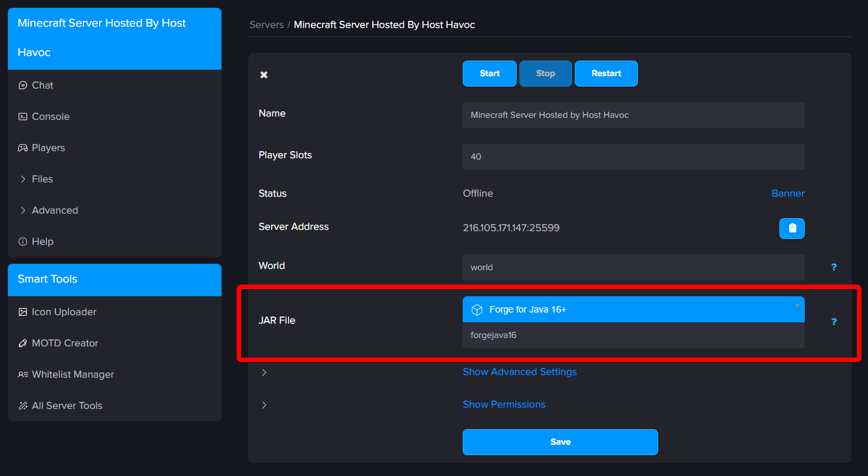Open the Advanced menu item
This screenshot has width=868, height=476.
pyautogui.click(x=115, y=210)
